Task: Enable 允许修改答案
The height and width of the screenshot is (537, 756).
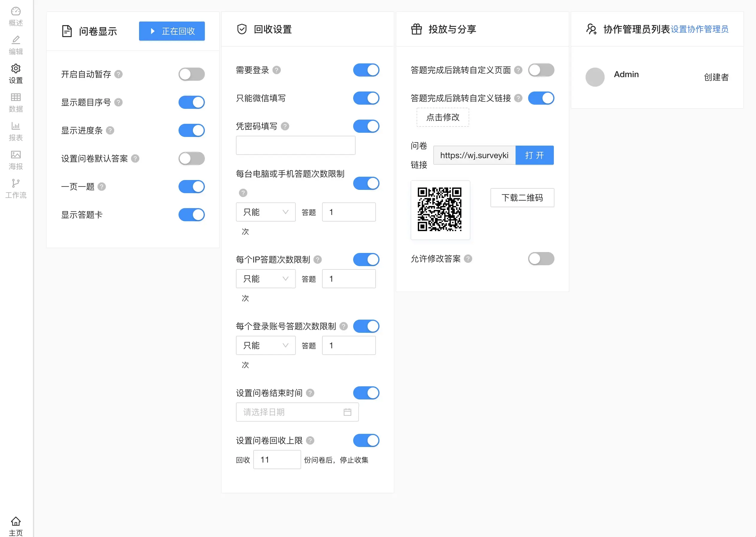Action: pyautogui.click(x=541, y=259)
